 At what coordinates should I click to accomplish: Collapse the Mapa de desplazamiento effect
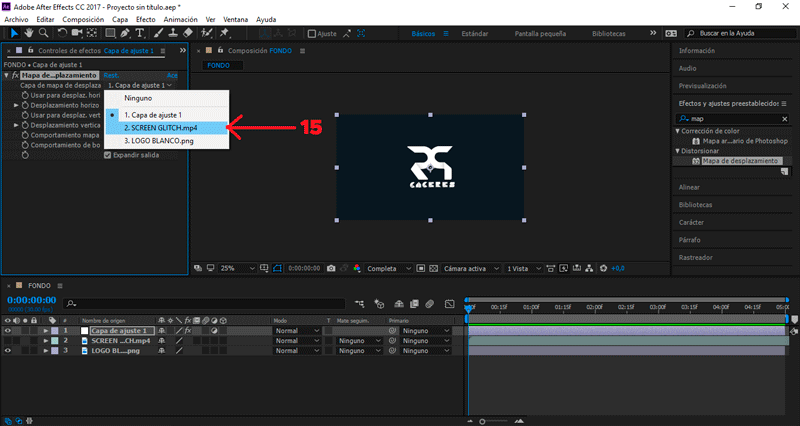click(x=7, y=76)
